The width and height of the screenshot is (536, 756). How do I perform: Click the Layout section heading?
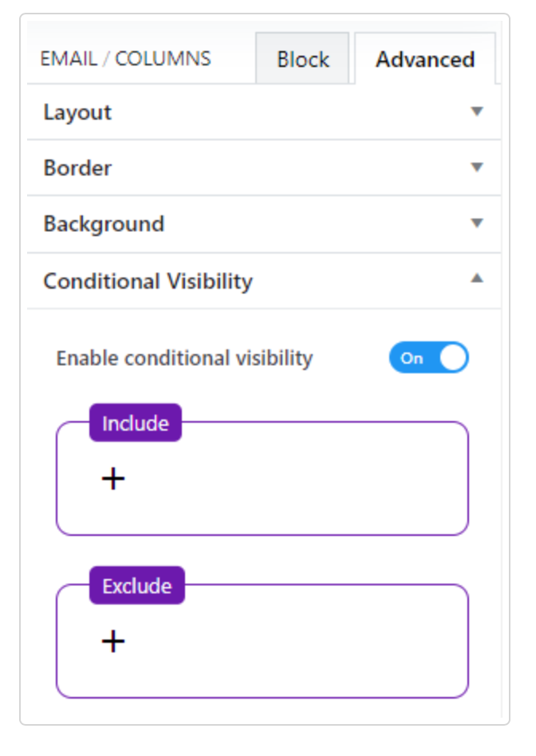point(77,112)
